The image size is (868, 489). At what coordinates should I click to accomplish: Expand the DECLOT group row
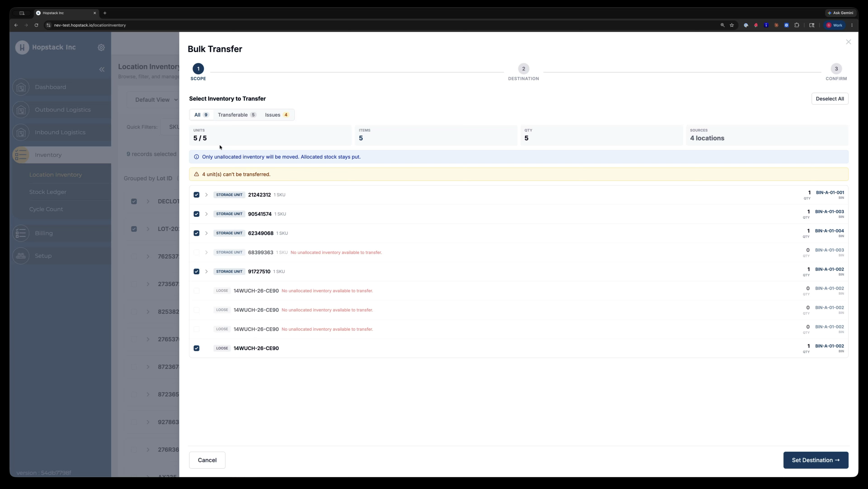pyautogui.click(x=148, y=201)
